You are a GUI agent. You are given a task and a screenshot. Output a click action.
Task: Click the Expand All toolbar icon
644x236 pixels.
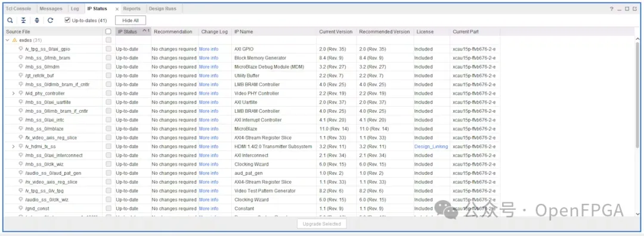coord(37,20)
